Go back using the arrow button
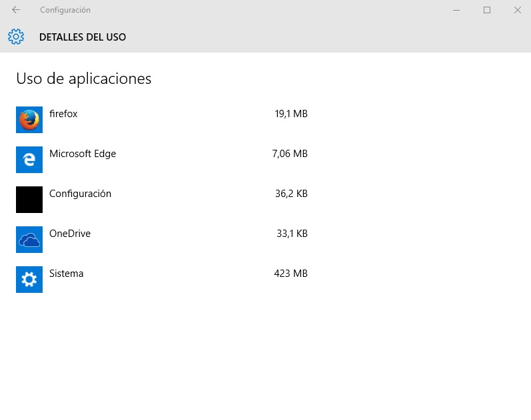The width and height of the screenshot is (531, 420). coord(16,10)
